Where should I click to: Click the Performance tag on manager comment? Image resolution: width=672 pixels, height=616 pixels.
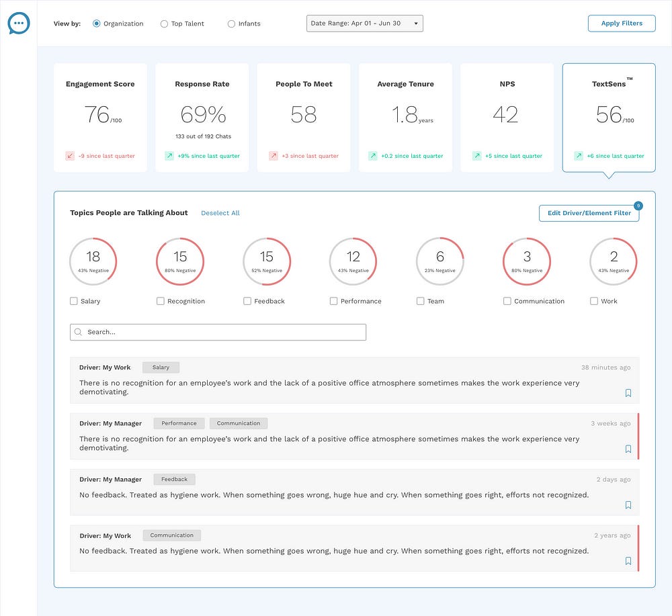179,423
